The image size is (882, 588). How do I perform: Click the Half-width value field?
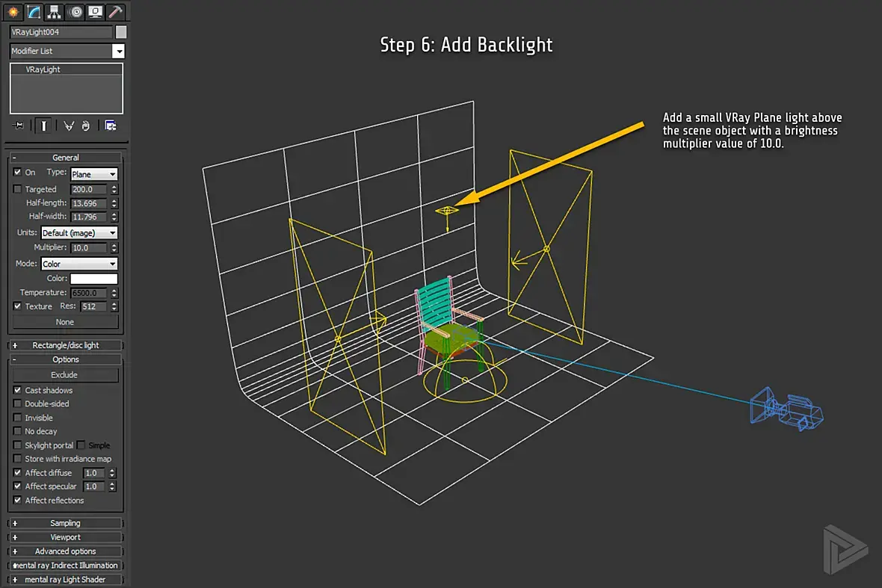click(89, 217)
